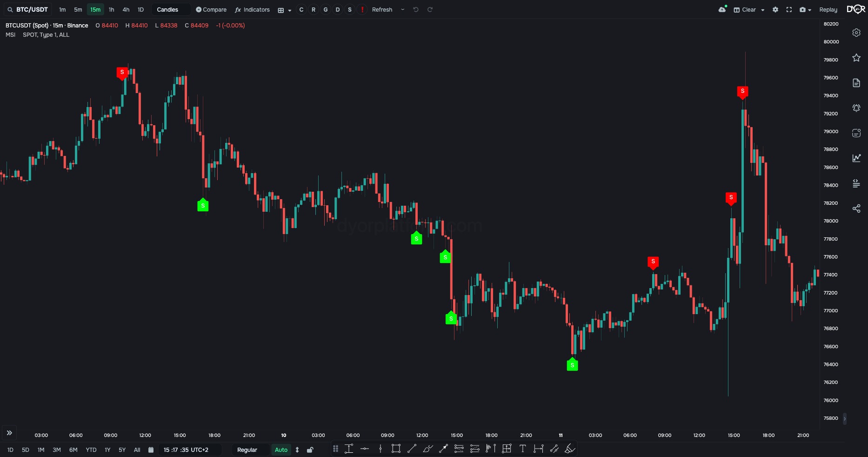Open the share icon in right sidebar
Screen dimensions: 868x457
coord(856,208)
